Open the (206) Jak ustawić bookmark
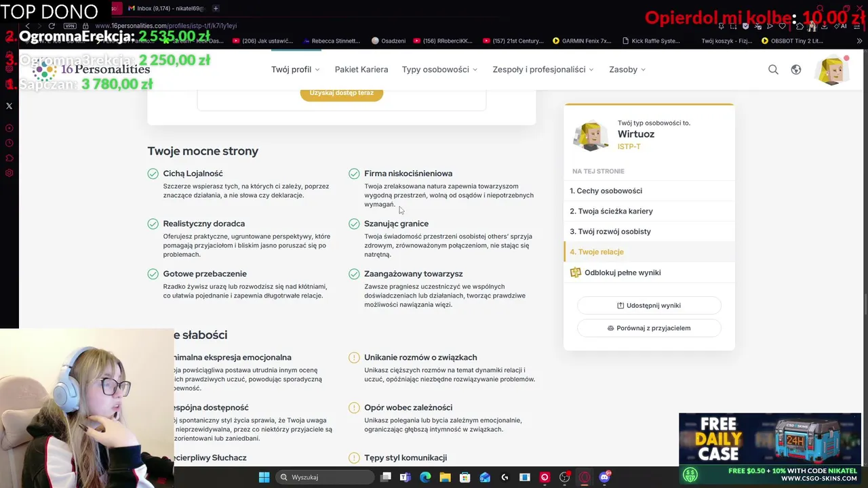 [262, 41]
